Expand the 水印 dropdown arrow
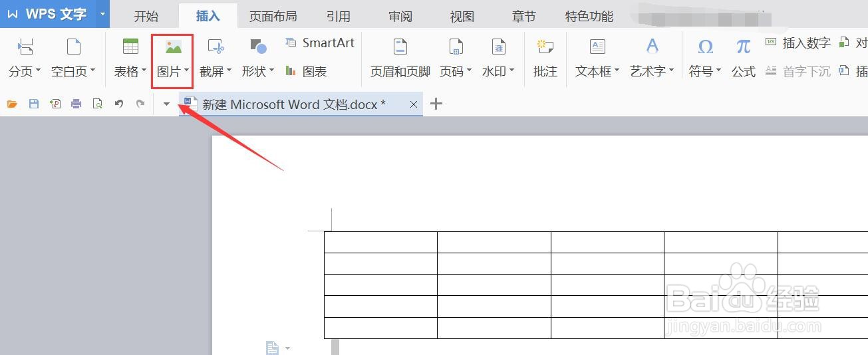Image resolution: width=868 pixels, height=355 pixels. [511, 71]
